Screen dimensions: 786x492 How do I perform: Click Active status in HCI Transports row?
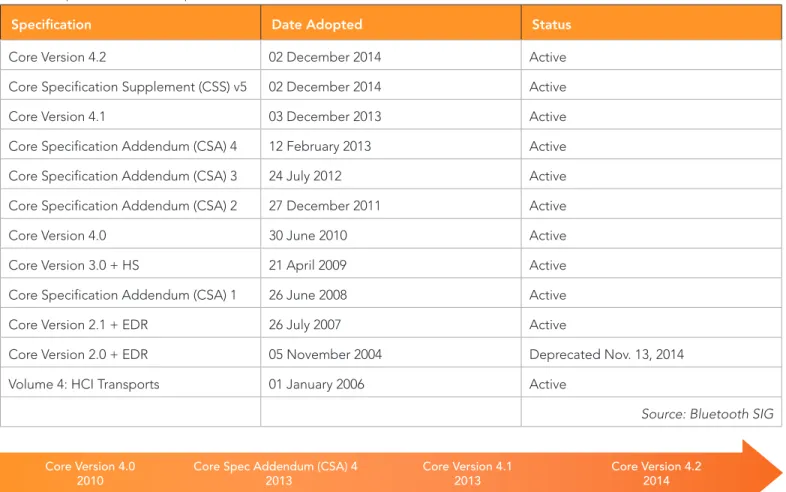click(548, 384)
